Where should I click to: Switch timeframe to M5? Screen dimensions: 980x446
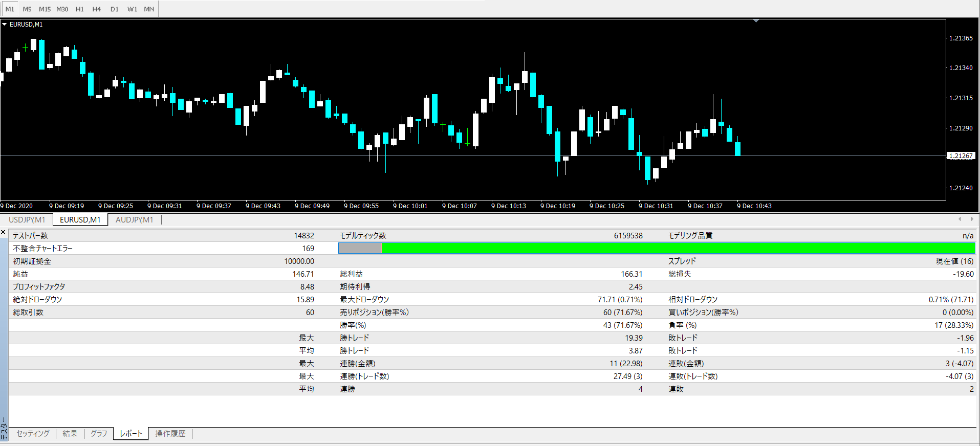[x=27, y=9]
